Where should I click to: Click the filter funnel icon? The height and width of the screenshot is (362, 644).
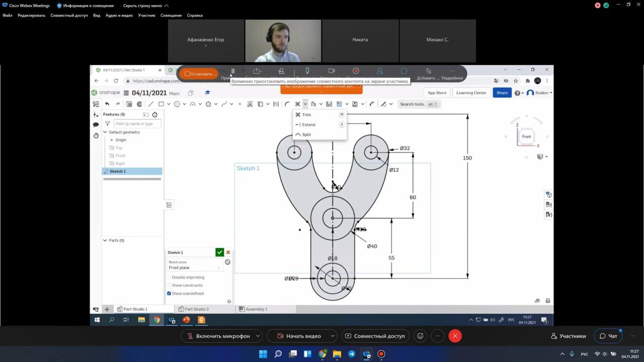tap(107, 124)
